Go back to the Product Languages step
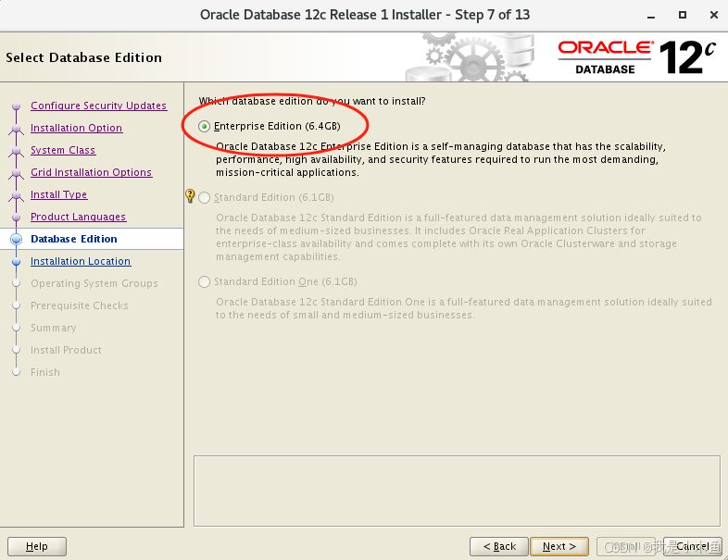 (78, 218)
